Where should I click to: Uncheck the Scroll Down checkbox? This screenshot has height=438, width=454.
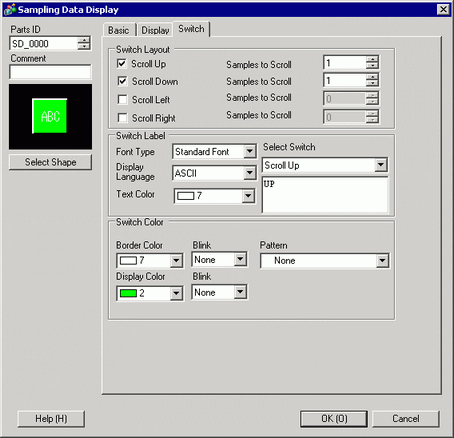coord(122,81)
